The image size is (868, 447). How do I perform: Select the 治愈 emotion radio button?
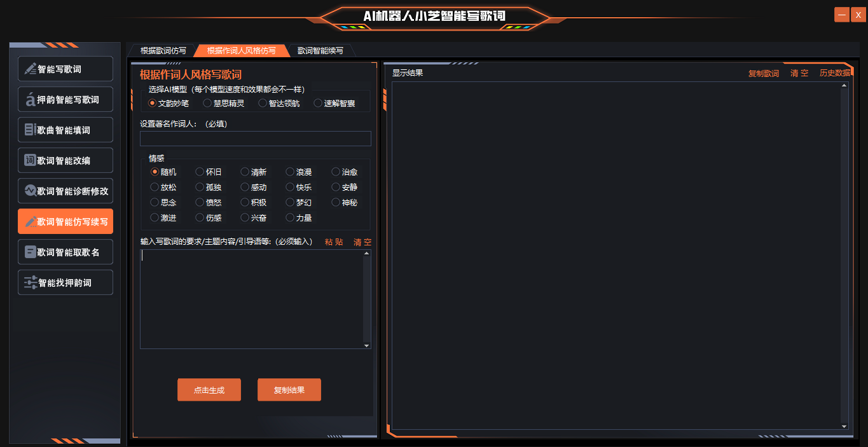336,172
